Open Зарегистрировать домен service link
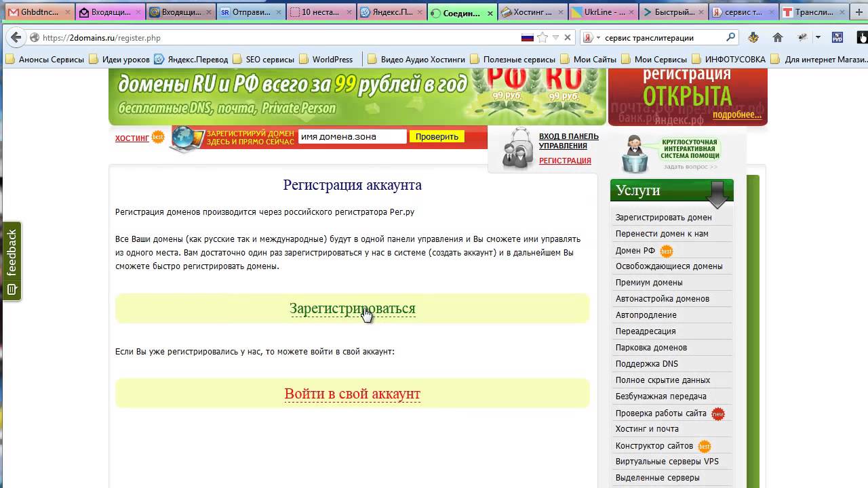 (x=663, y=218)
